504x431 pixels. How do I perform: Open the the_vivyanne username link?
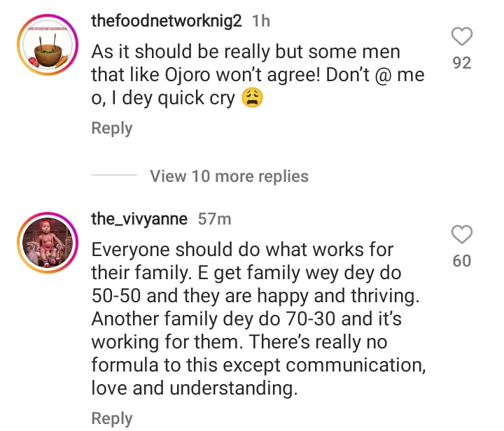tap(139, 219)
